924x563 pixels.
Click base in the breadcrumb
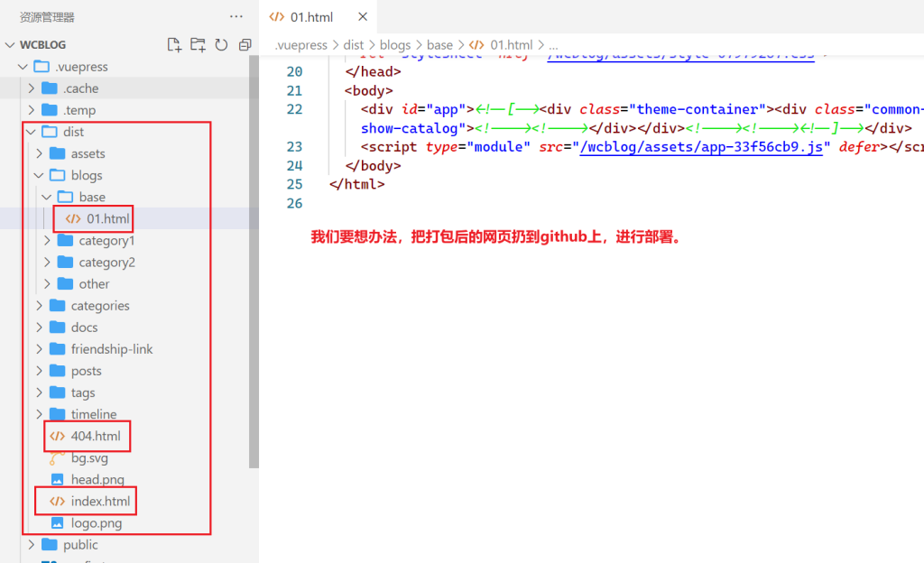coord(439,45)
